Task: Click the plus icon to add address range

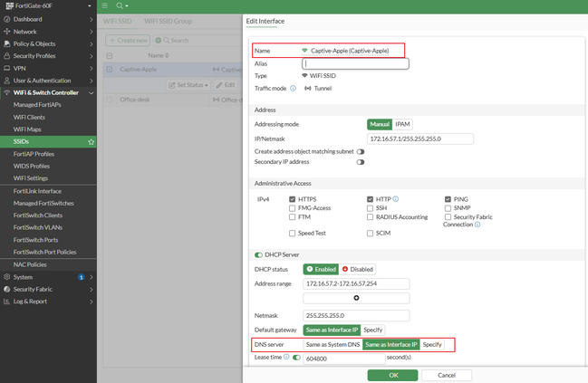Action: point(356,297)
